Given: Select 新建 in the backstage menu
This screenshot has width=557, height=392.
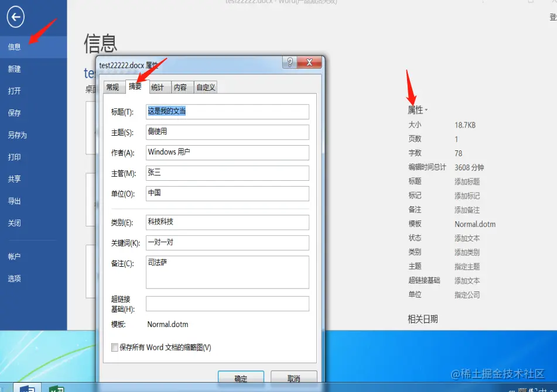Looking at the screenshot, I should tap(33, 69).
